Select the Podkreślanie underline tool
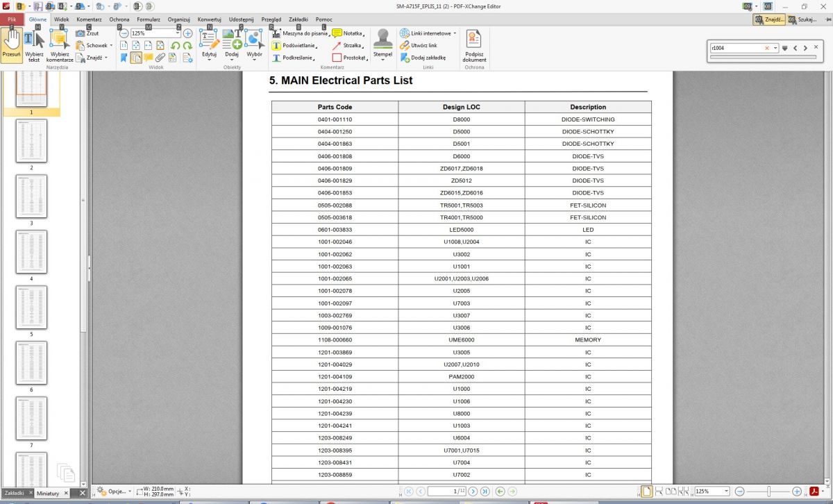 pos(294,58)
